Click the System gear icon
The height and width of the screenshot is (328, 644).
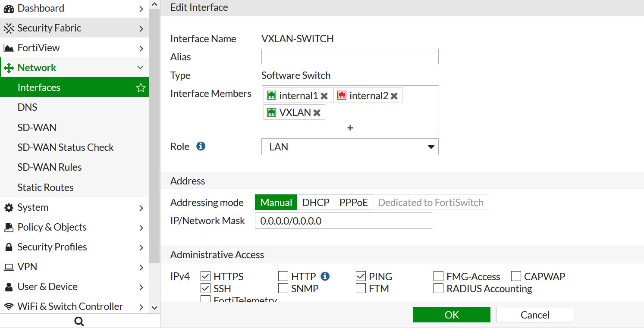pos(9,208)
